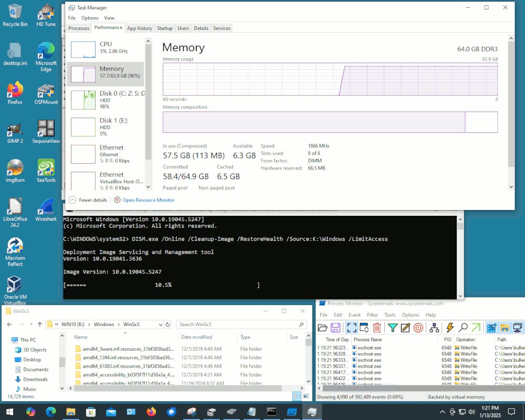Open Options menu in Task Manager
This screenshot has width=525, height=420.
90,18
